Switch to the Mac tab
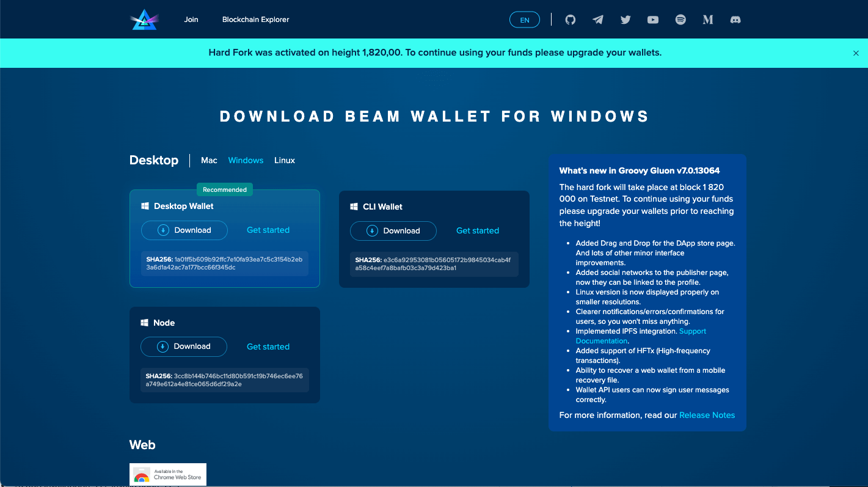Image resolution: width=868 pixels, height=487 pixels. (209, 160)
